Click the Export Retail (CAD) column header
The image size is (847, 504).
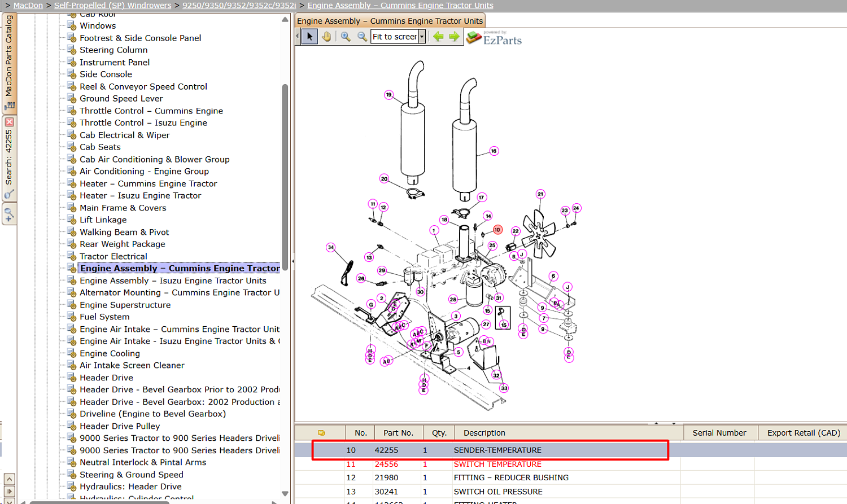pos(804,433)
